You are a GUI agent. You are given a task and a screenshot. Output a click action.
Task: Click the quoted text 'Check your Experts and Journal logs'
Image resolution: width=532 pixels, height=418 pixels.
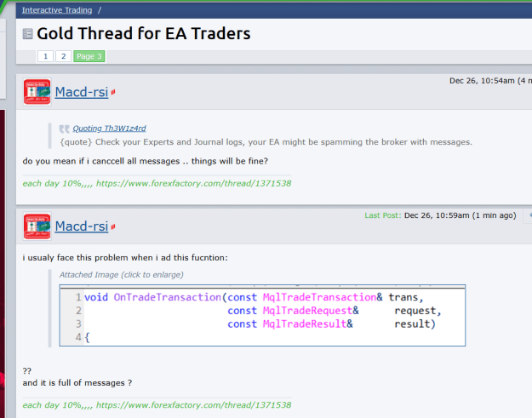(x=169, y=142)
